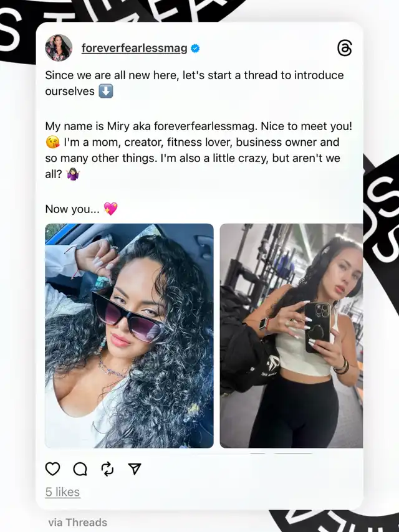Click the 'Now you...' text line

coord(72,209)
